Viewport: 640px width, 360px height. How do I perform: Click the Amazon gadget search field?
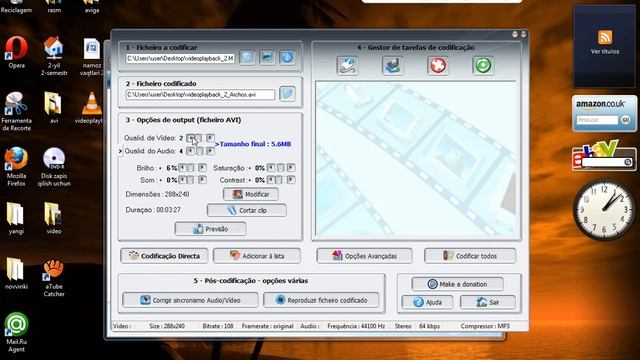pyautogui.click(x=597, y=120)
